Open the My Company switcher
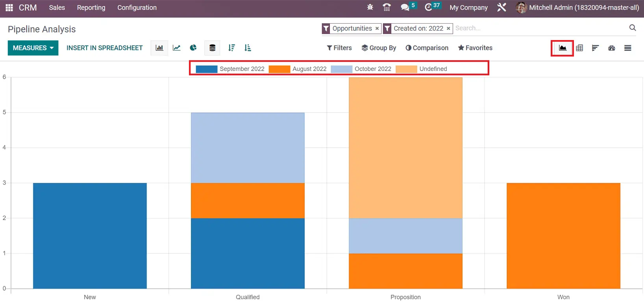The image size is (644, 302). [468, 7]
